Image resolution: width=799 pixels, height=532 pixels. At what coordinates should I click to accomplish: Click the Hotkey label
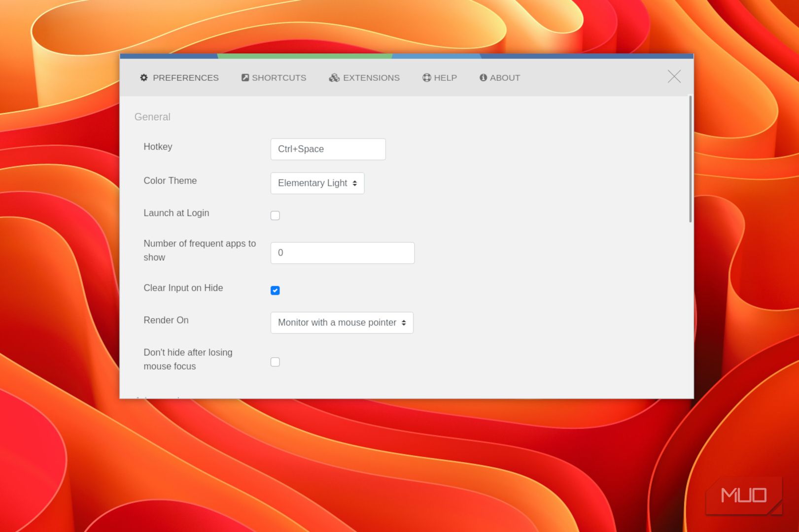[158, 147]
